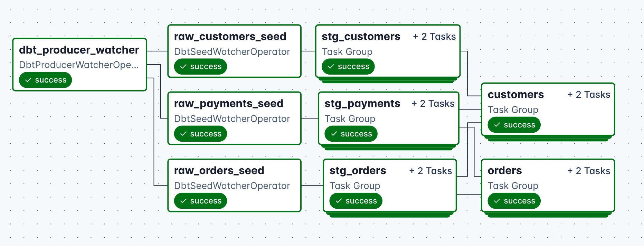The height and width of the screenshot is (246, 644).
Task: Click checkmark icon in dbt_producer_watcher success badge
Action: 28,80
